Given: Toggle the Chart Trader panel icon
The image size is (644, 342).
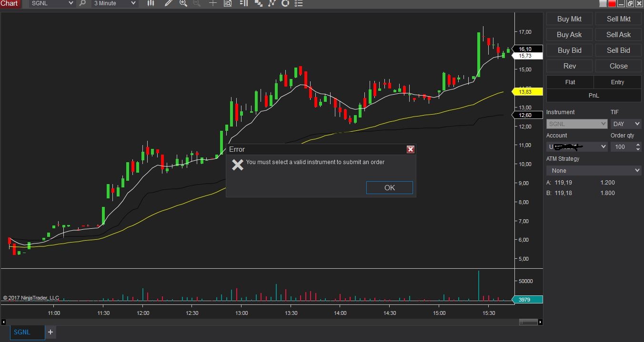Looking at the screenshot, I should coord(243,3).
